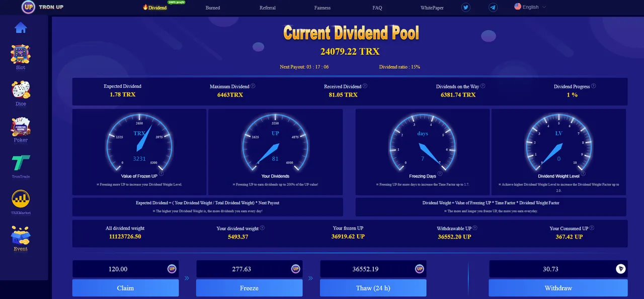644x299 pixels.
Task: Click UP coin icon in Thaw amount field
Action: click(419, 269)
